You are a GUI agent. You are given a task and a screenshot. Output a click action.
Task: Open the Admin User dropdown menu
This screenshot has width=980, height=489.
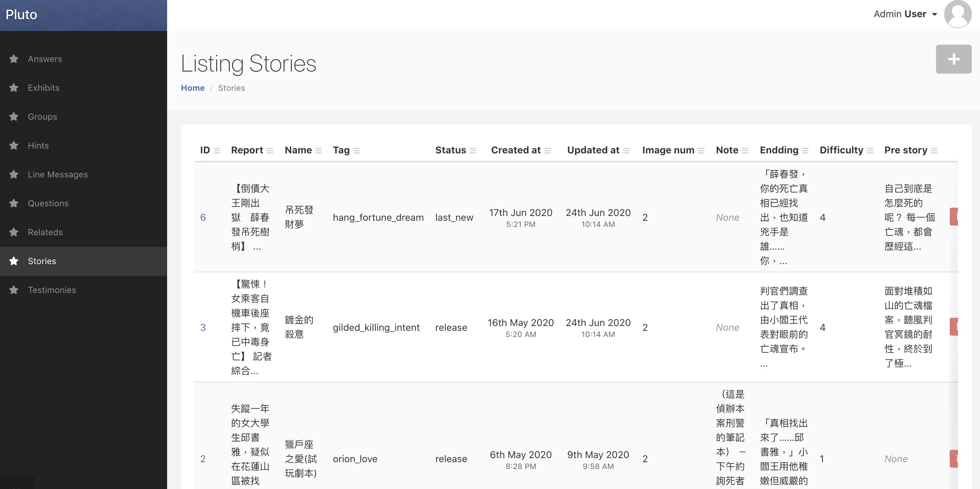[x=905, y=14]
